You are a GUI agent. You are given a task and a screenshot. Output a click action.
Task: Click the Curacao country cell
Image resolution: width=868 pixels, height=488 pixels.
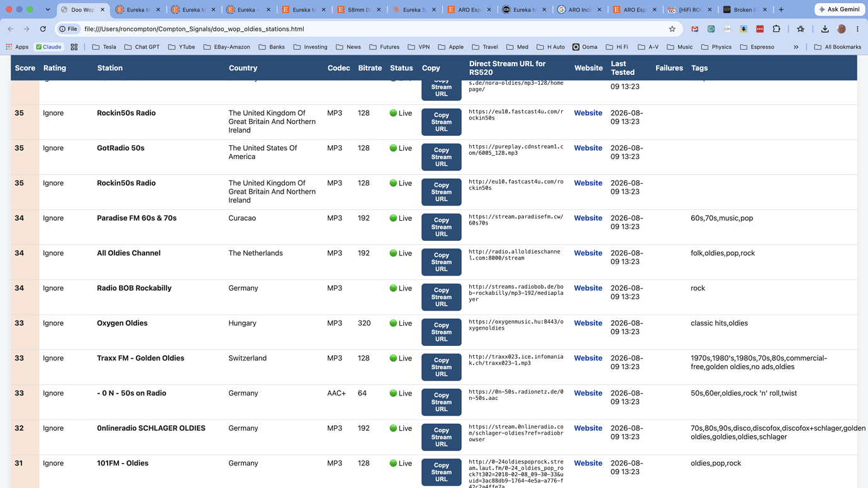(x=242, y=218)
